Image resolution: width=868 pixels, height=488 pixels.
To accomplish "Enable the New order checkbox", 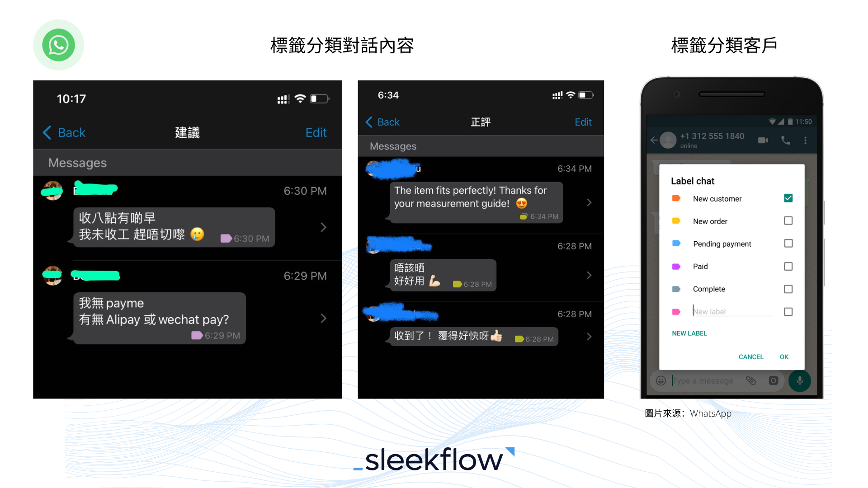I will pyautogui.click(x=788, y=221).
